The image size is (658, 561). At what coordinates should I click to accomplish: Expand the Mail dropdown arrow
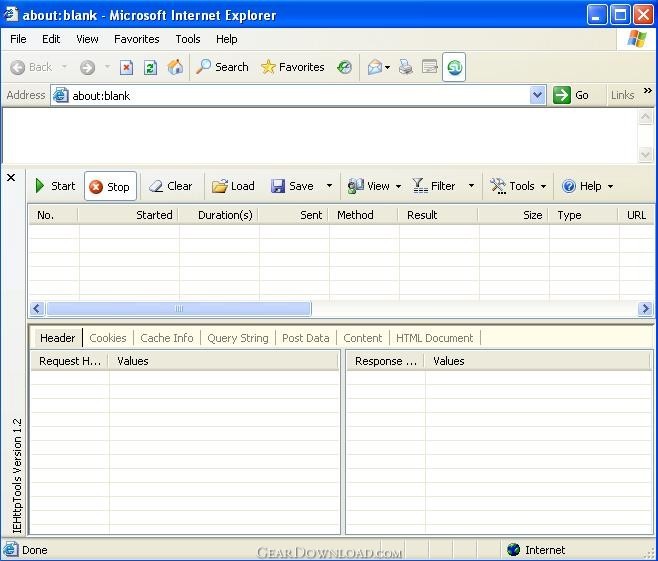click(387, 67)
